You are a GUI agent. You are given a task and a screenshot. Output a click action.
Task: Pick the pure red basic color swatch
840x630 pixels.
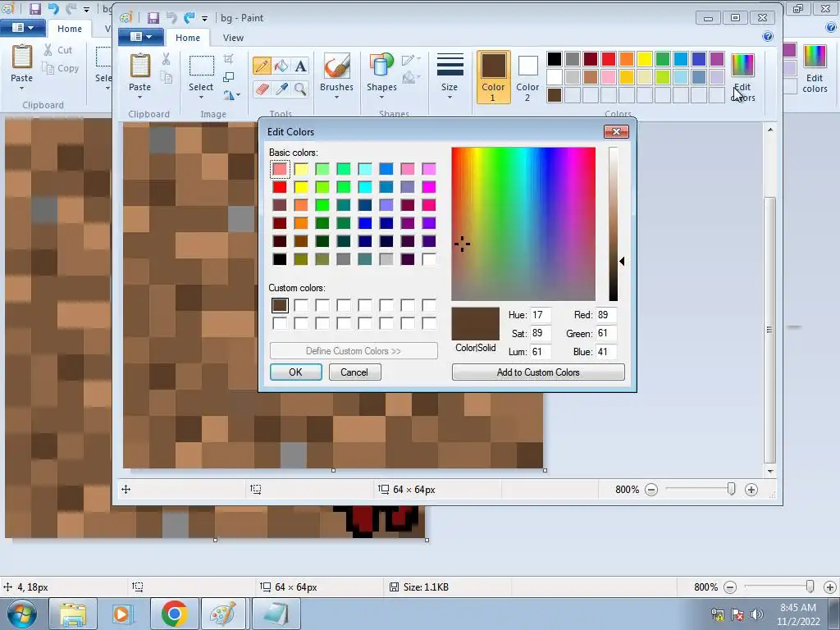tap(280, 187)
